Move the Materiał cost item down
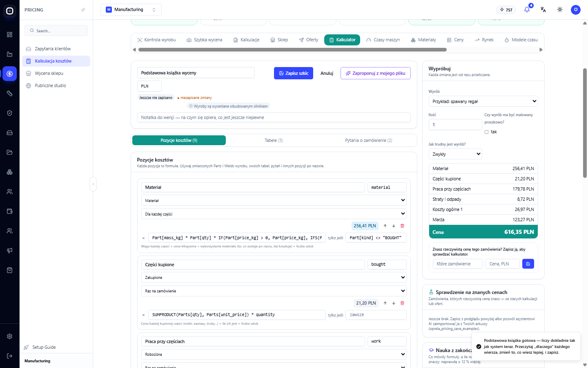 pyautogui.click(x=394, y=226)
